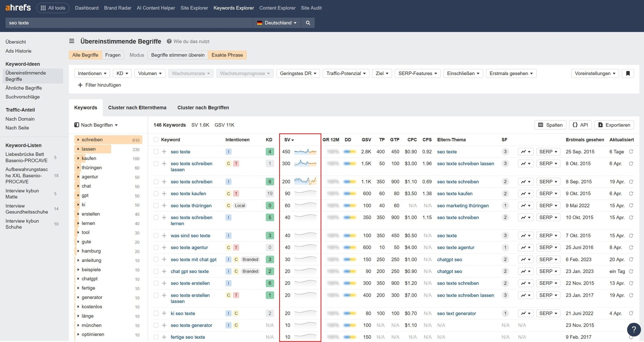
Task: Check the 'seo texte schreiben lassen' checkbox
Action: [x=156, y=164]
